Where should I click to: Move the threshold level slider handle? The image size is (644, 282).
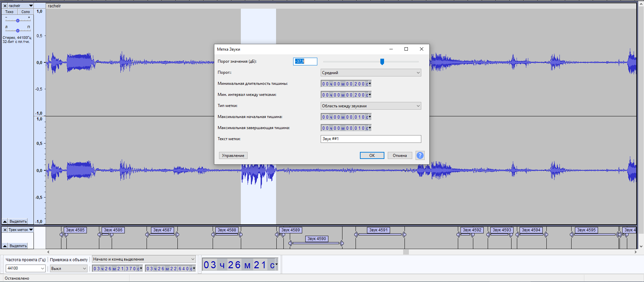(x=382, y=61)
